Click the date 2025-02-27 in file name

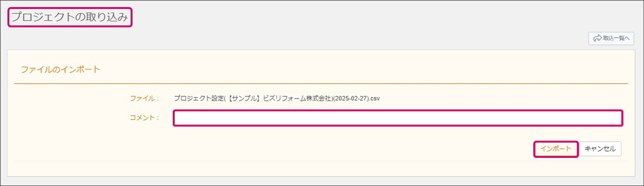pyautogui.click(x=351, y=98)
